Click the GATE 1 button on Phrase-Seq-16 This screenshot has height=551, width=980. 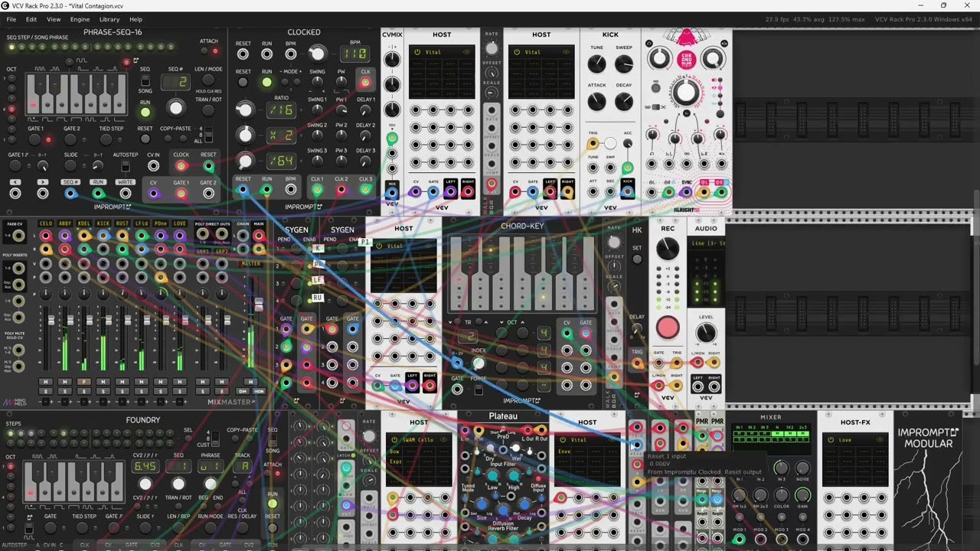pos(35,140)
